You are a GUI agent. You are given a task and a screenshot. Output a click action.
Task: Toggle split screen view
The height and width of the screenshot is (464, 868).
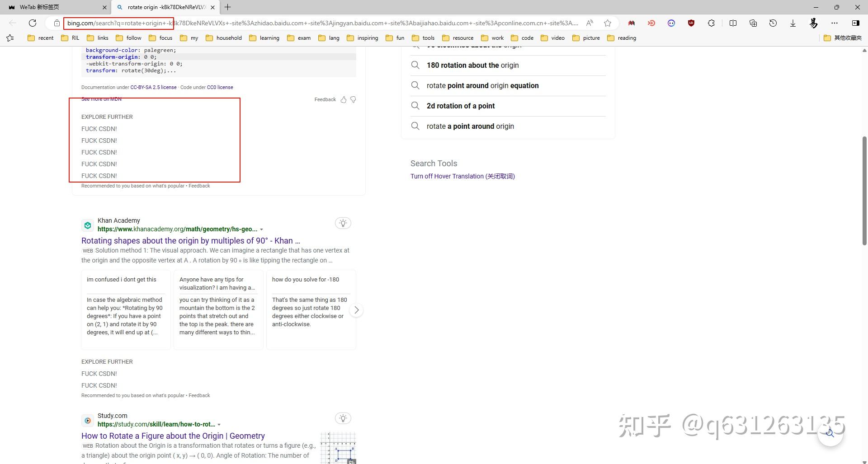(x=733, y=23)
